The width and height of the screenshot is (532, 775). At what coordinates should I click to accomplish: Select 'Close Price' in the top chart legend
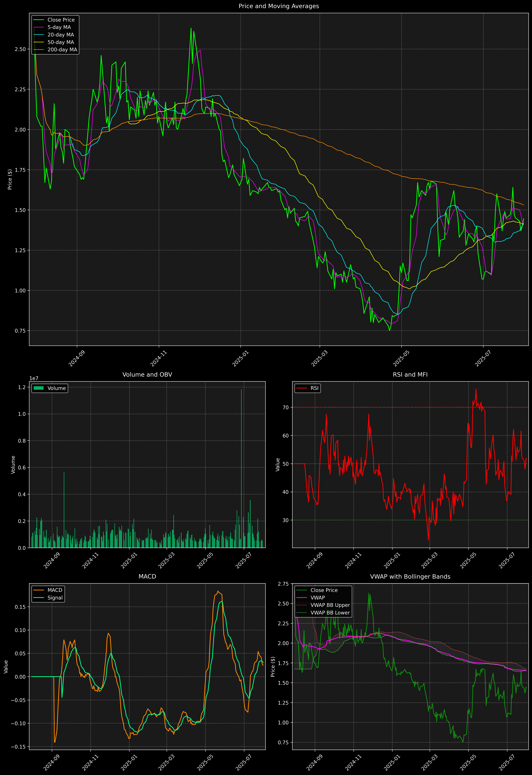click(61, 20)
